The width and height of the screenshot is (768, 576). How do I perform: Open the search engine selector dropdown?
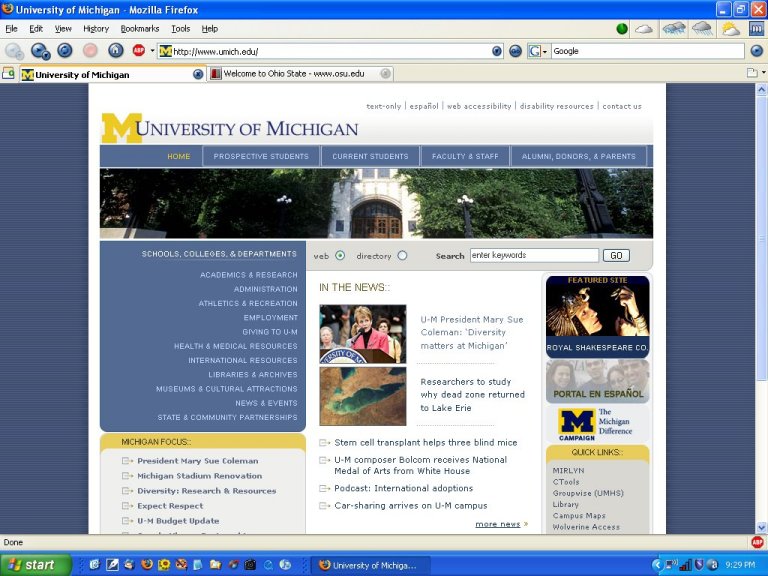(x=538, y=51)
